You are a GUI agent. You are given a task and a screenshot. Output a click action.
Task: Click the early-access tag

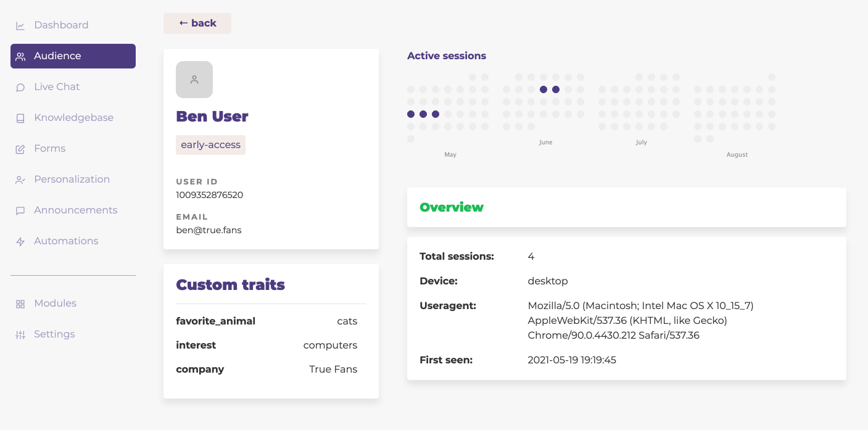click(x=210, y=145)
